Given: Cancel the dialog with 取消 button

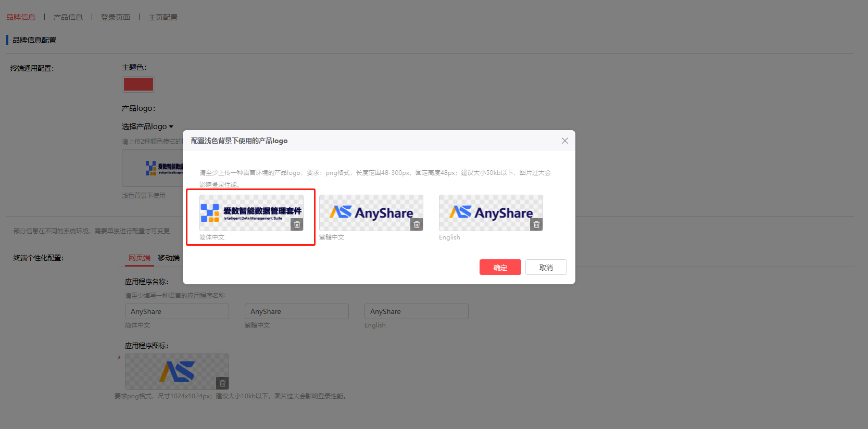Looking at the screenshot, I should point(546,267).
